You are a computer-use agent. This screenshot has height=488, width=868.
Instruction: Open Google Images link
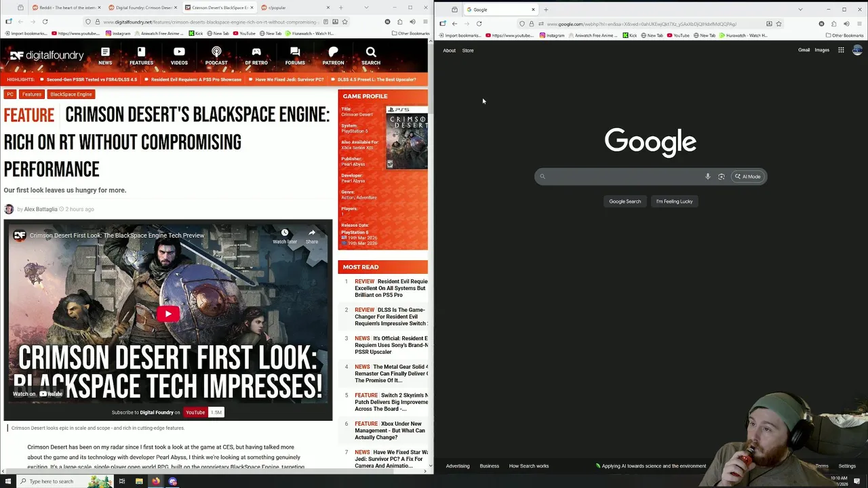click(x=822, y=50)
